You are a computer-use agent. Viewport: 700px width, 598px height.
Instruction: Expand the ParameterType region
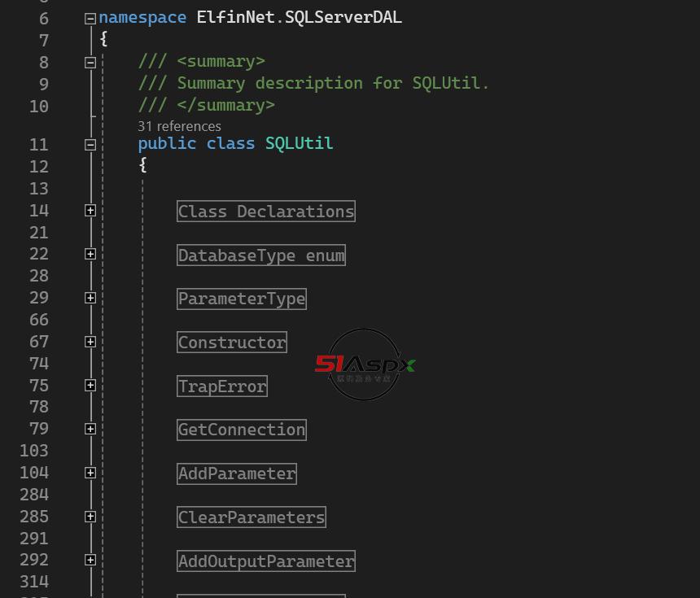[90, 298]
